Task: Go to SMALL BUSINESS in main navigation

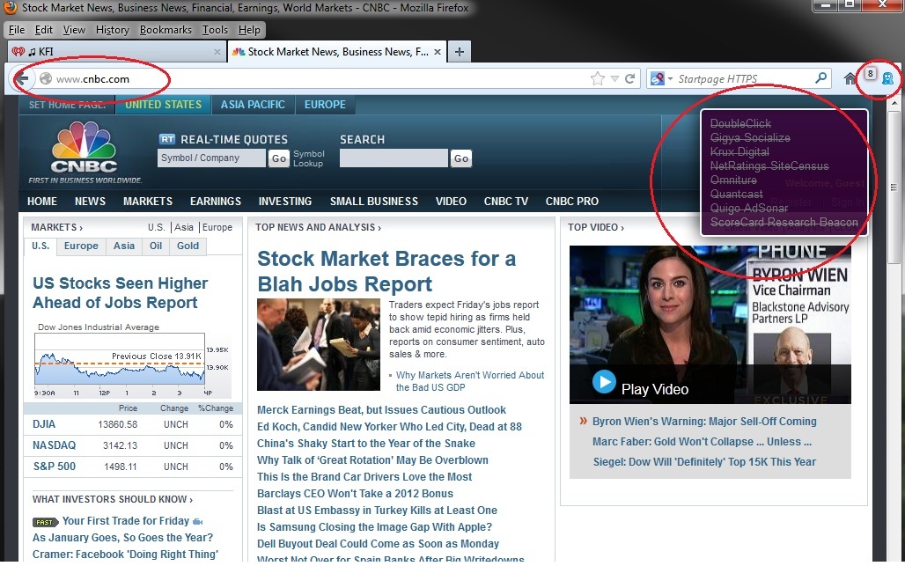Action: coord(374,202)
